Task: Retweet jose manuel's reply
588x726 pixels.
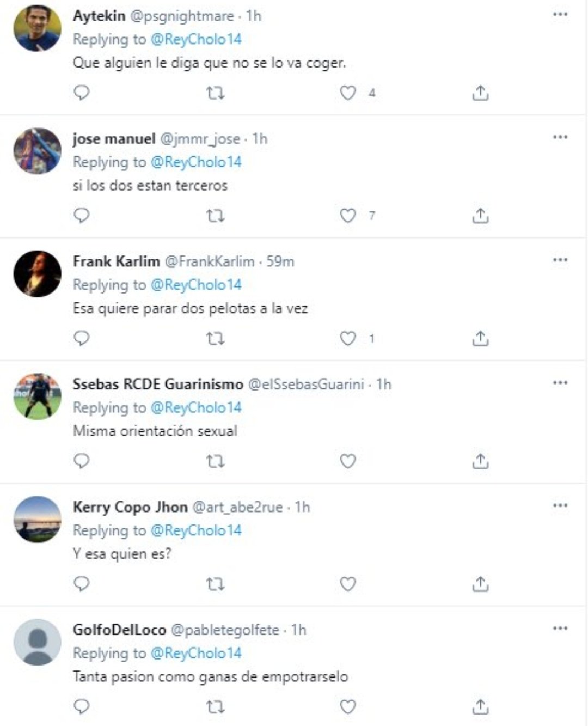Action: coord(216,216)
